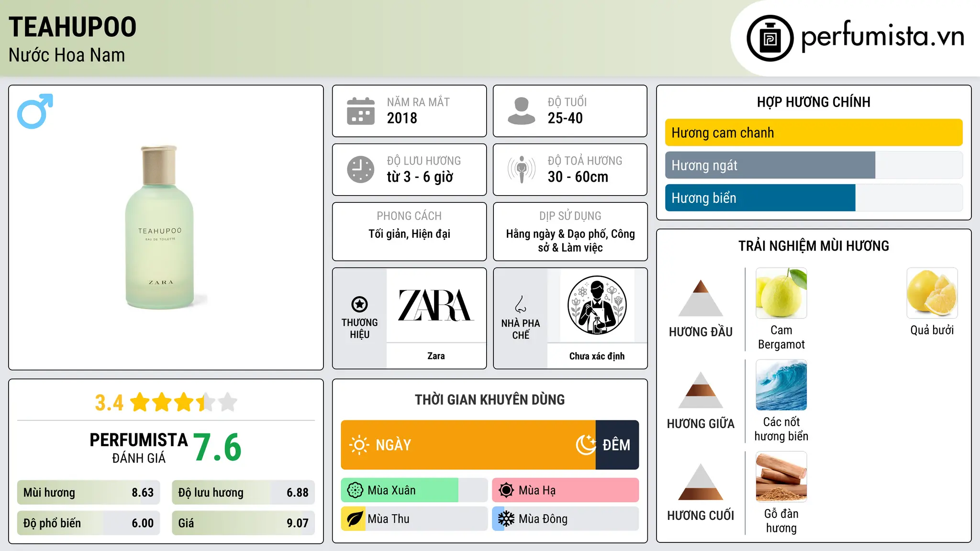
Task: Click the Gỗ đàn hương note label
Action: click(x=781, y=521)
